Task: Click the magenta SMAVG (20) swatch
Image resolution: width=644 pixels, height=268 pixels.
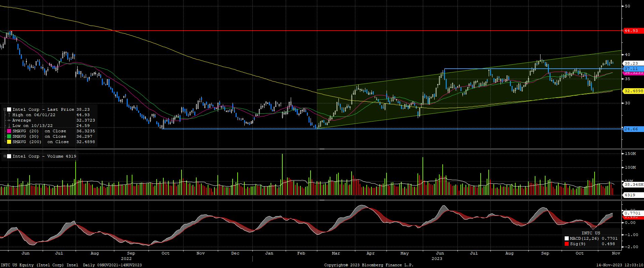Action: 9,131
